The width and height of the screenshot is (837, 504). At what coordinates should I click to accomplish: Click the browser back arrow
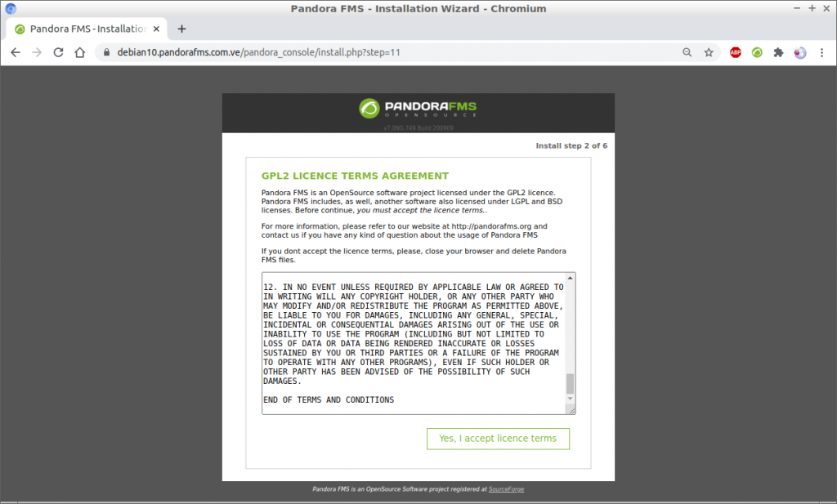pyautogui.click(x=16, y=52)
